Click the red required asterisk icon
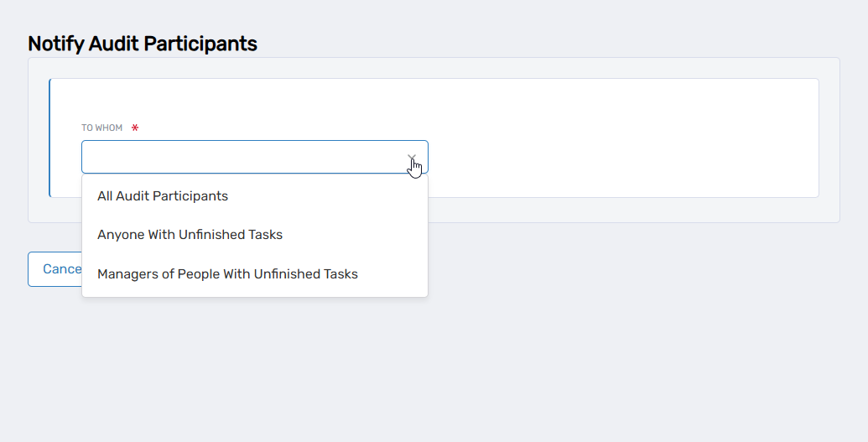Image resolution: width=868 pixels, height=442 pixels. point(135,128)
